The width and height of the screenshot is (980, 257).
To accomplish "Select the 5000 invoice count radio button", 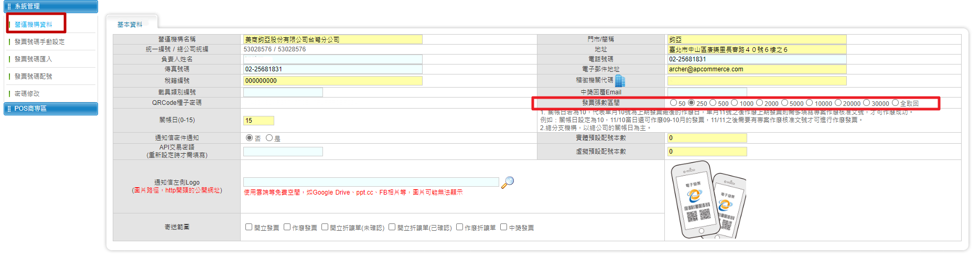I will 784,103.
